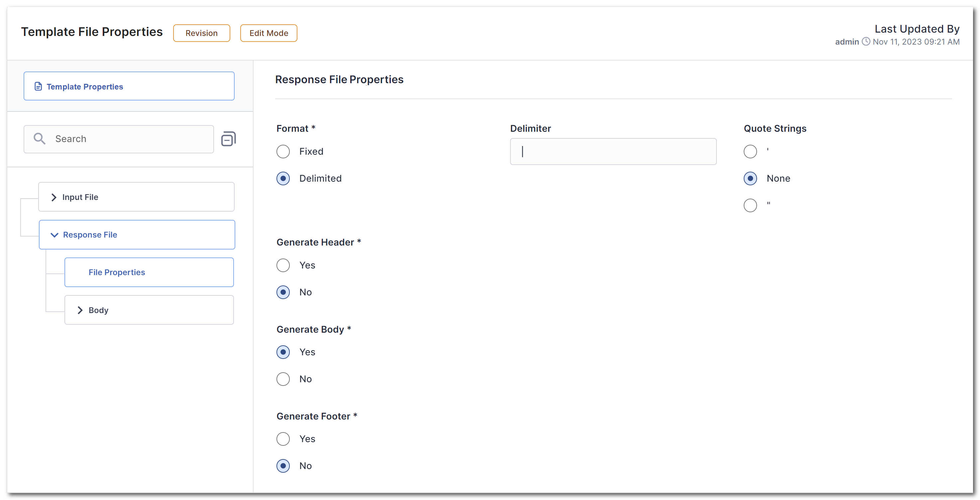
Task: Set Generate Footer to Yes
Action: point(283,439)
